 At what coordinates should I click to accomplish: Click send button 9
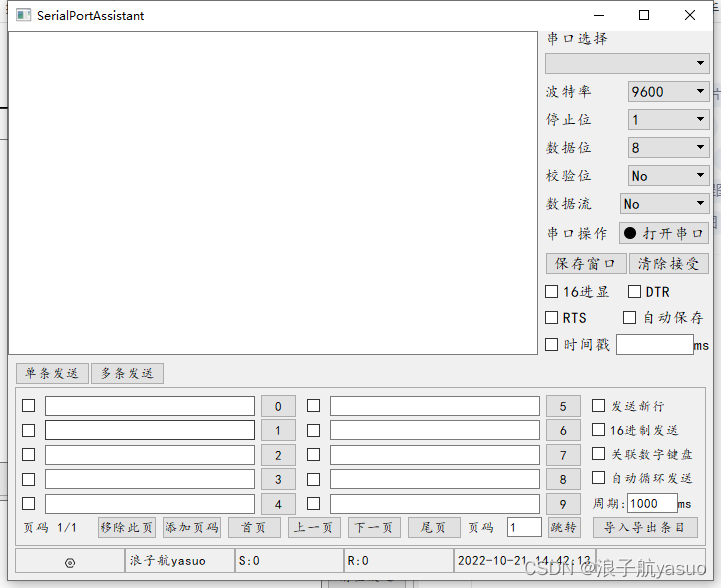[x=563, y=504]
